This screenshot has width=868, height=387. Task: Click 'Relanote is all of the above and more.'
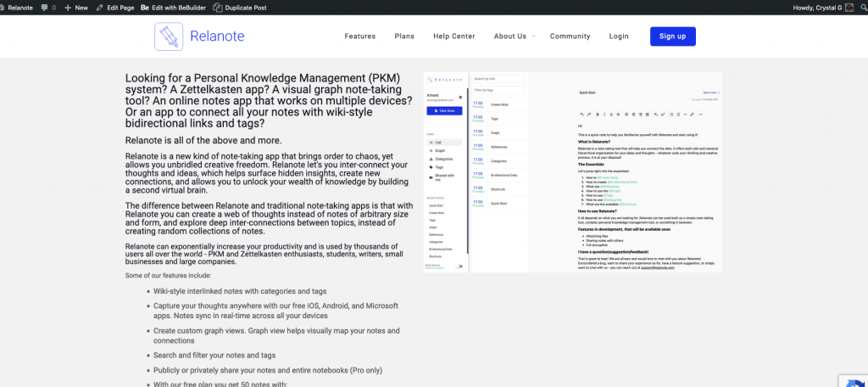point(203,140)
